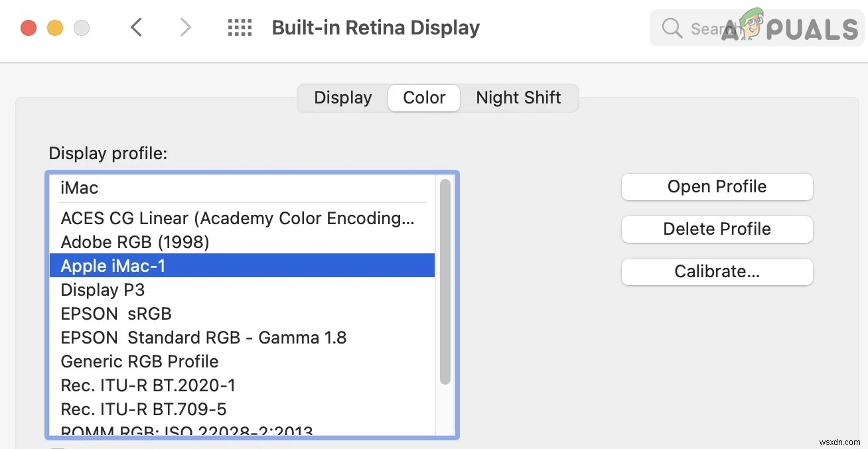This screenshot has height=449, width=868.
Task: Choose the Generic RGB Profile
Action: pos(139,361)
